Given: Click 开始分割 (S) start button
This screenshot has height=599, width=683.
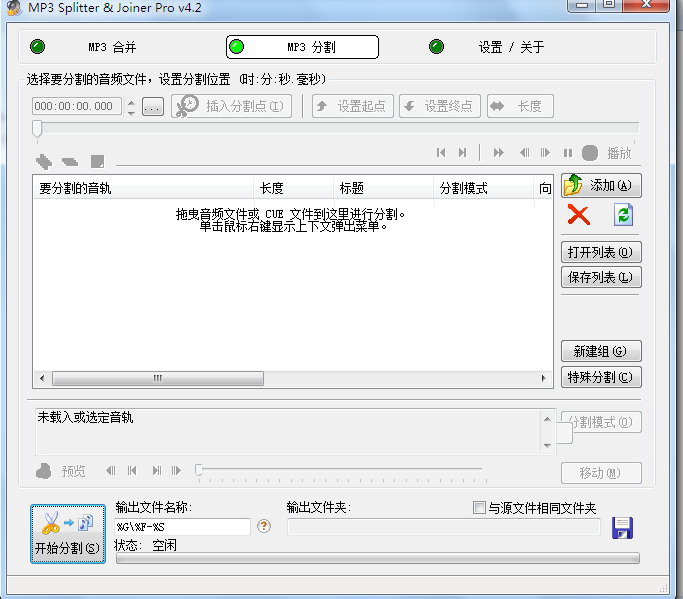Looking at the screenshot, I should coord(68,534).
